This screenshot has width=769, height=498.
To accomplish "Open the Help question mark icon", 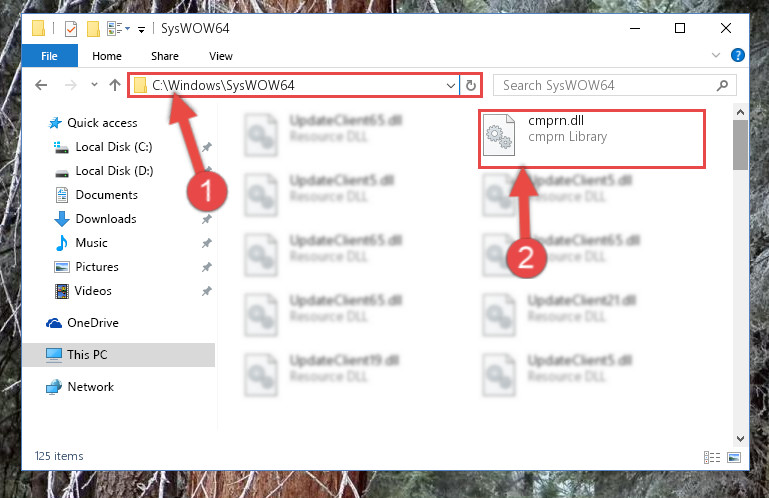I will [x=737, y=55].
